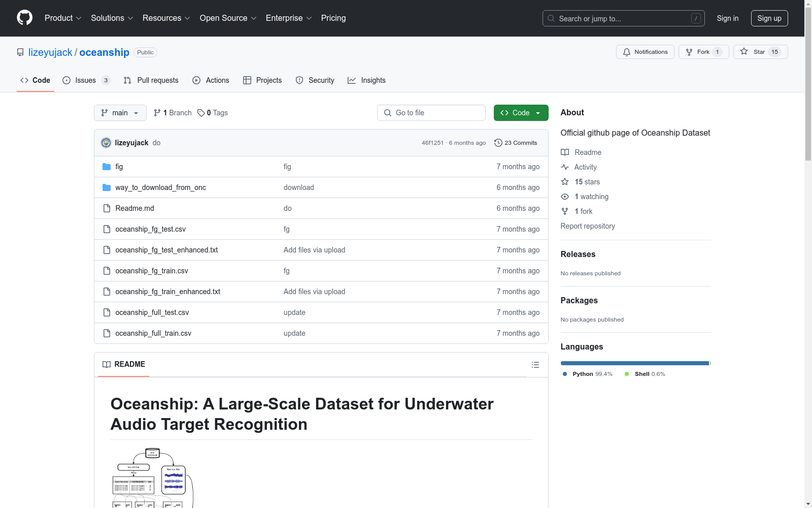
Task: Click the eye icon beside 1 watching
Action: point(565,197)
